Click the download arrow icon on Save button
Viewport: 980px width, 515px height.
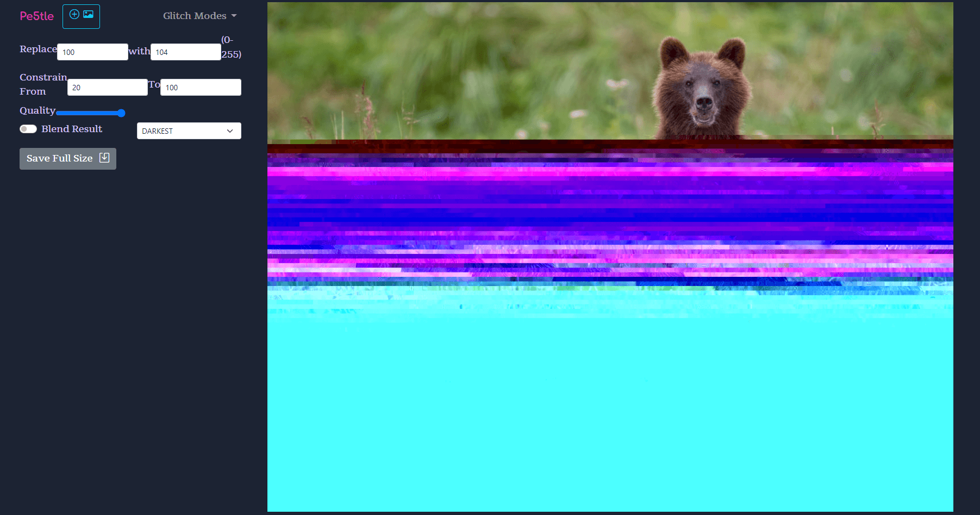pos(104,158)
